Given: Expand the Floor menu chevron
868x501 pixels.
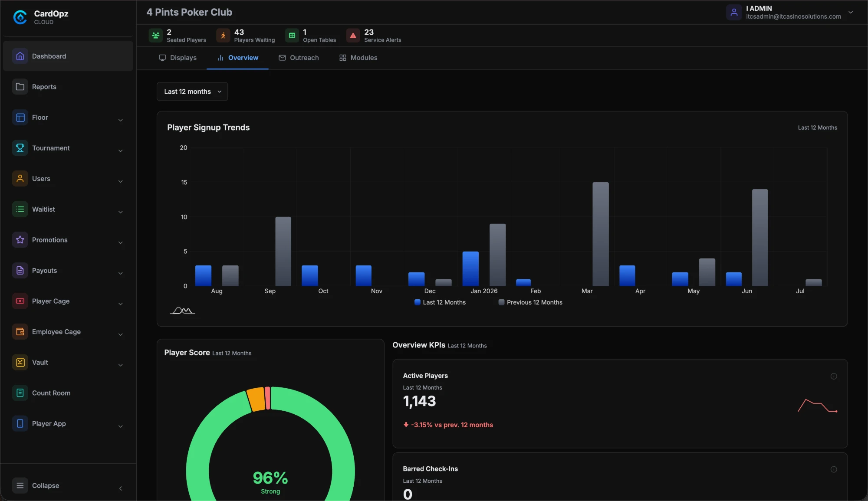Looking at the screenshot, I should 121,120.
